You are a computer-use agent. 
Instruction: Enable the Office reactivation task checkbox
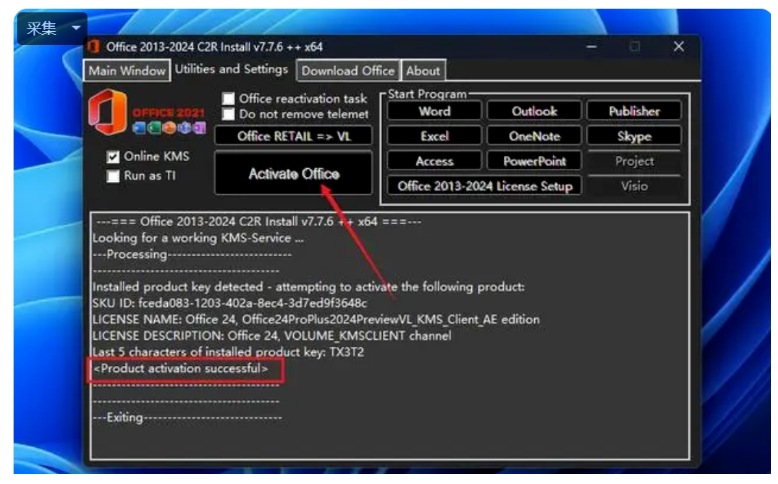[x=228, y=98]
